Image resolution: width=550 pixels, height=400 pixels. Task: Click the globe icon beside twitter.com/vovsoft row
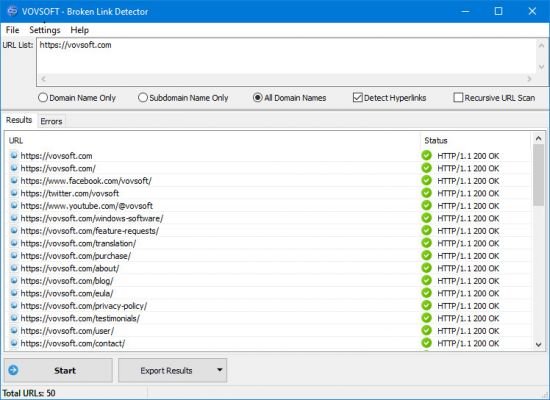point(14,193)
